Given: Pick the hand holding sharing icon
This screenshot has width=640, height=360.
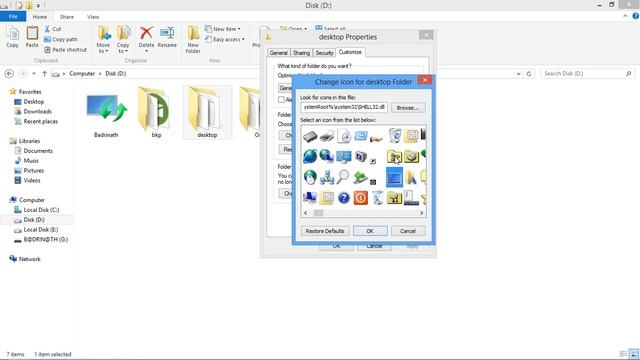Looking at the screenshot, I should coord(376,139).
